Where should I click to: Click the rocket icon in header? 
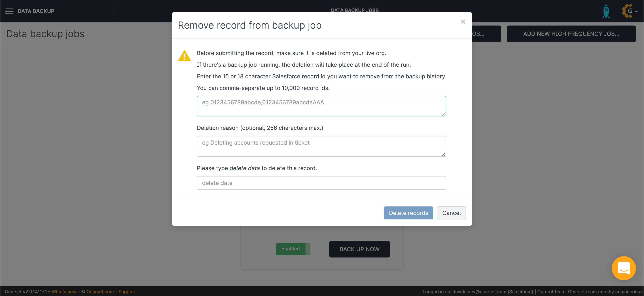pyautogui.click(x=606, y=11)
